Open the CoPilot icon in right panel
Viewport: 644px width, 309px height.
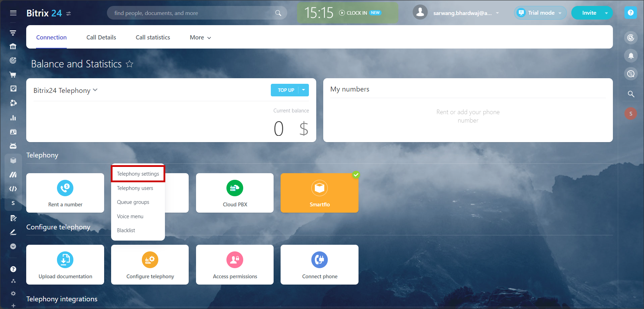pyautogui.click(x=631, y=38)
